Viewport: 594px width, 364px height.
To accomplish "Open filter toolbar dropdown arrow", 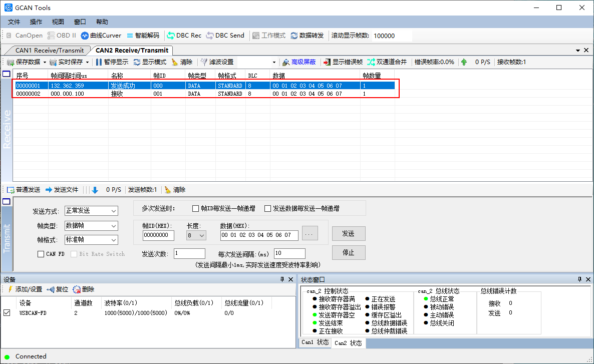I will tap(274, 62).
